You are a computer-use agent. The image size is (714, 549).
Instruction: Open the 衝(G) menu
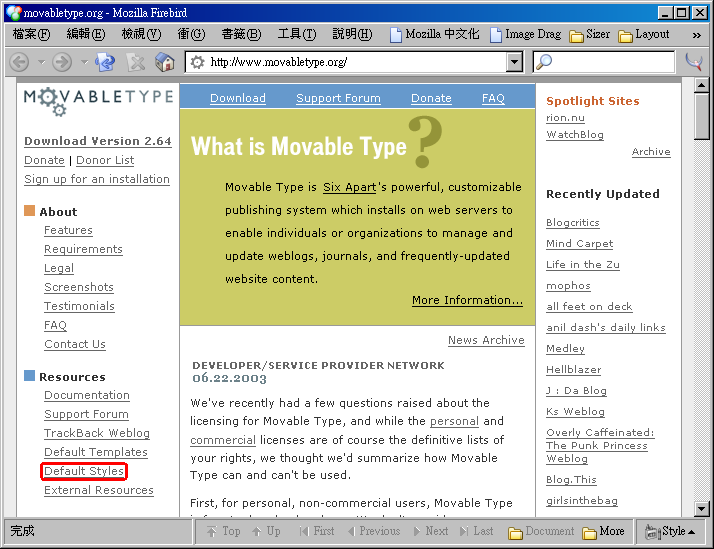pyautogui.click(x=191, y=35)
